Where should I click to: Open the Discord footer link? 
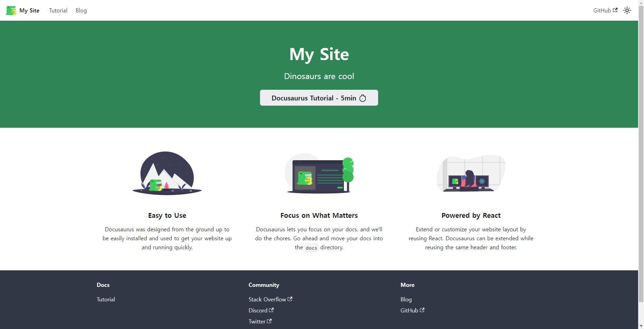pos(261,310)
